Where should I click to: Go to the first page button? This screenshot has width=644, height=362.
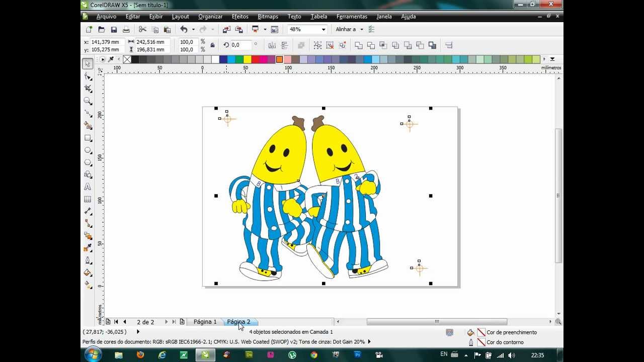tap(116, 322)
